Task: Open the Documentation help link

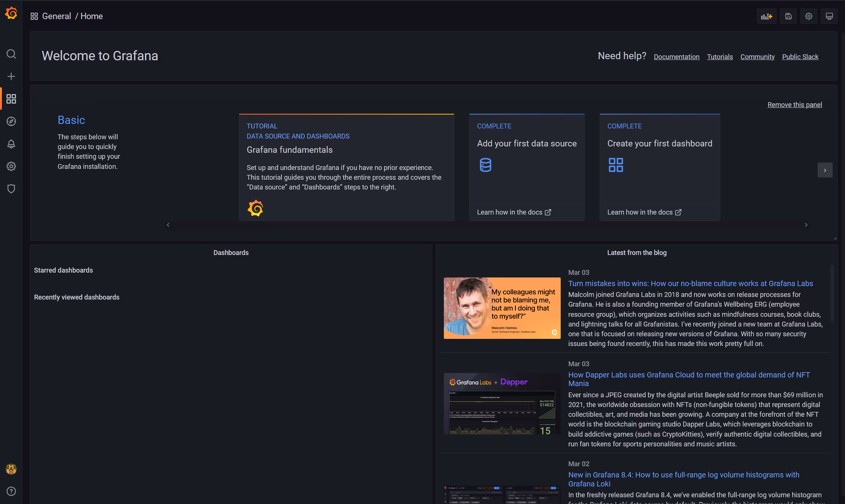Action: (x=676, y=57)
